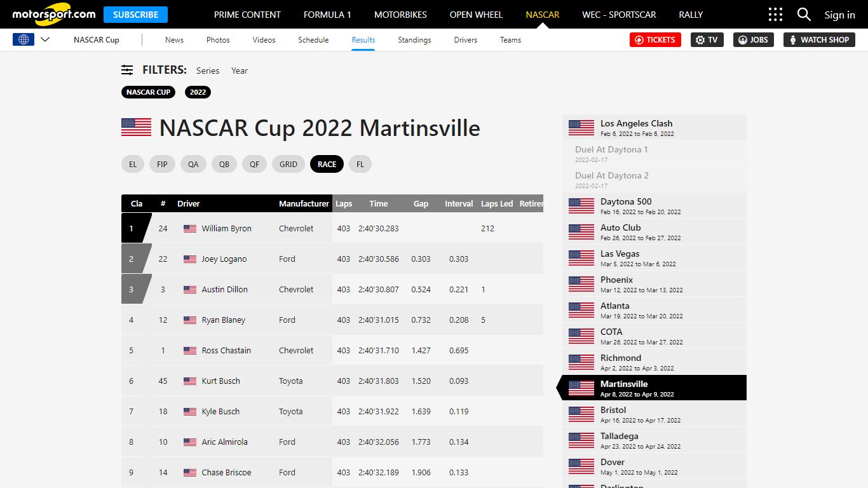Select the QF session pill
The image size is (868, 488).
254,164
